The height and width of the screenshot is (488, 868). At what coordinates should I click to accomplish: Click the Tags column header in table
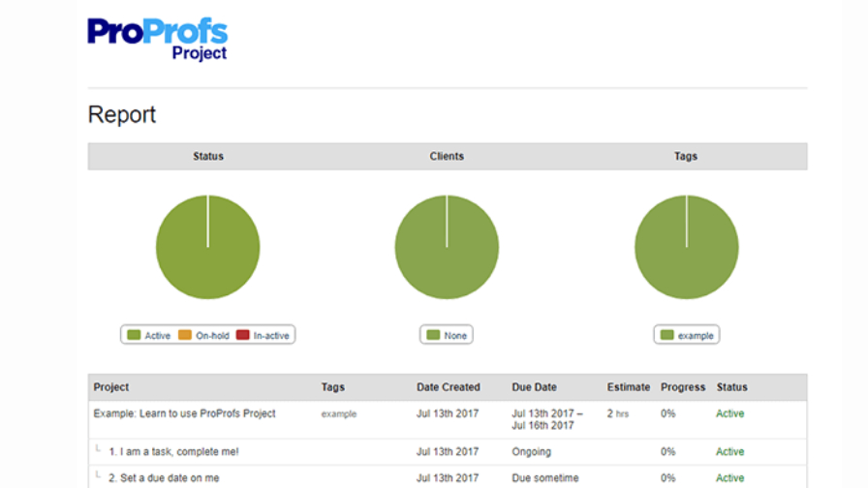point(332,386)
